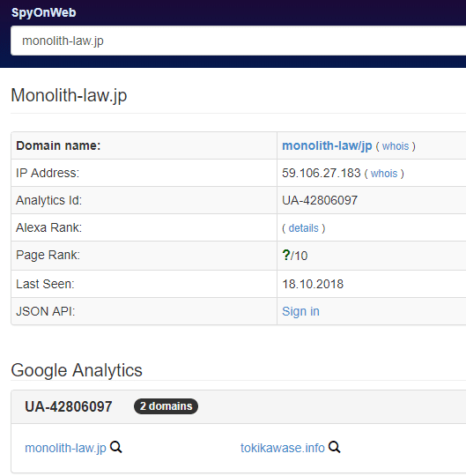Click the Domain name: row label
The width and height of the screenshot is (466, 476).
58,145
